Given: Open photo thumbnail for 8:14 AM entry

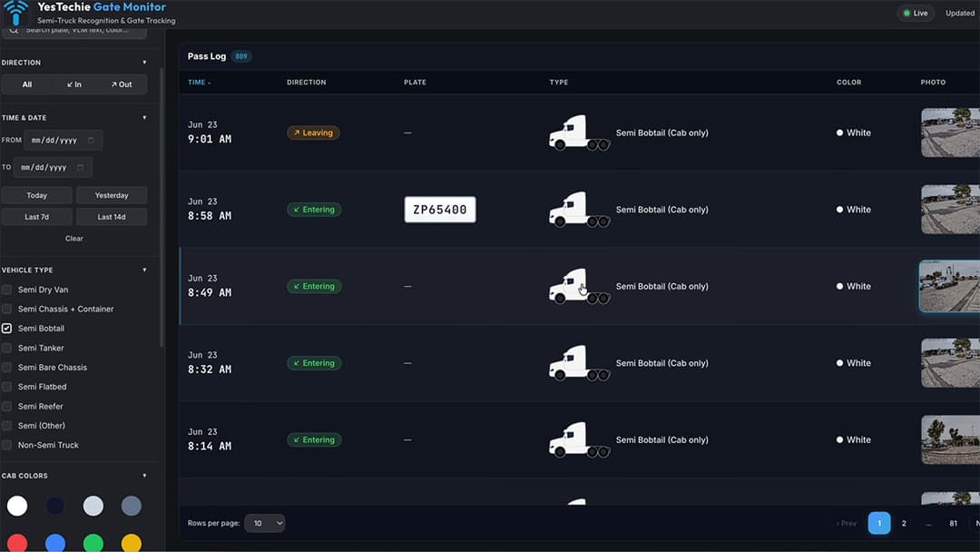Looking at the screenshot, I should pyautogui.click(x=950, y=440).
